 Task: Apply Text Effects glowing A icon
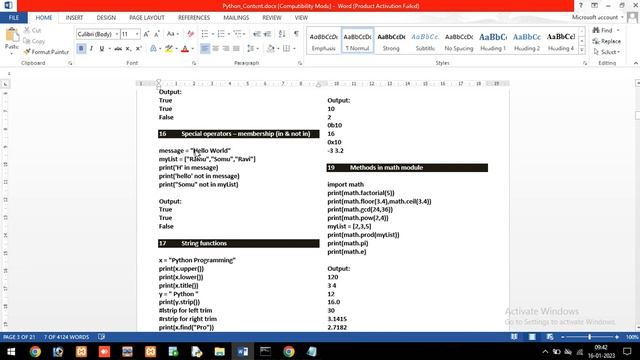pyautogui.click(x=153, y=49)
